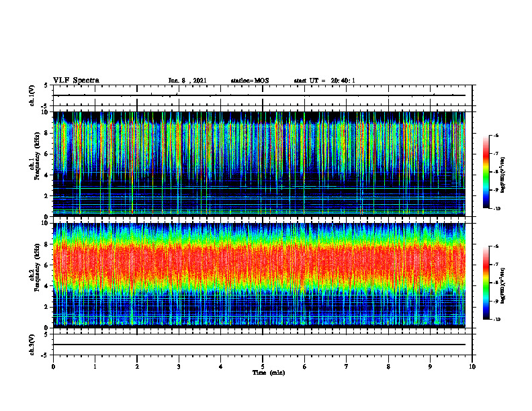Click the ch.2 spectrogram color scale bar
The width and height of the screenshot is (532, 411).
486,283
